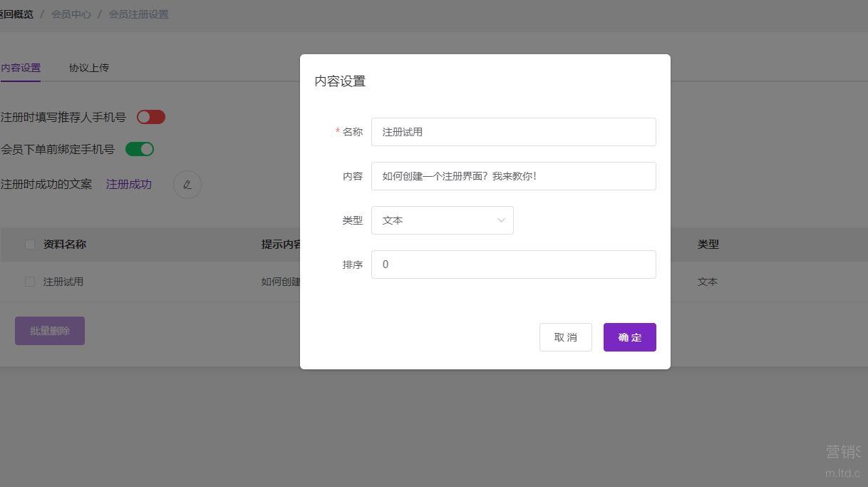Toggle the 注册时填写推荐人手机号 switch
The width and height of the screenshot is (868, 487).
151,117
